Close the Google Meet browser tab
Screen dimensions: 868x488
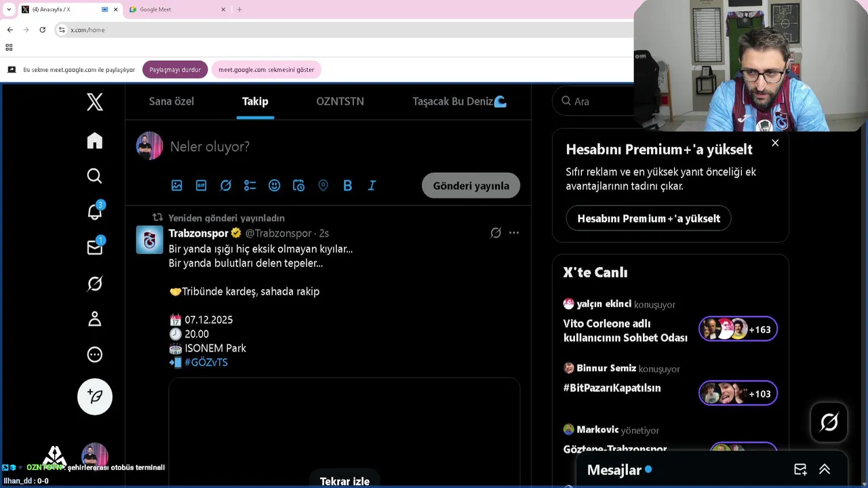click(x=223, y=9)
